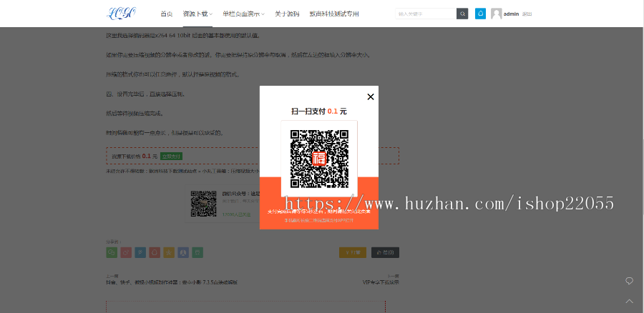Expand the 资源下载 navigation dropdown
The height and width of the screenshot is (313, 644).
[197, 14]
